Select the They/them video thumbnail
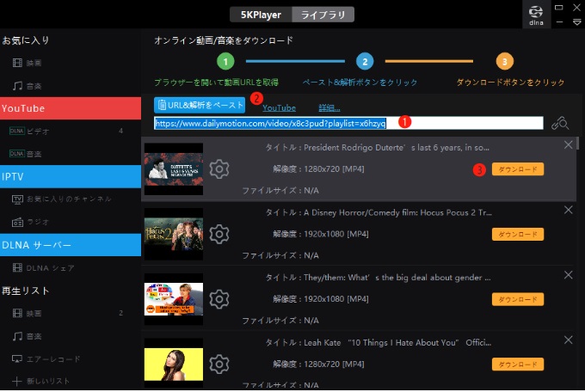Screen dimensions: 585x392 (174, 299)
